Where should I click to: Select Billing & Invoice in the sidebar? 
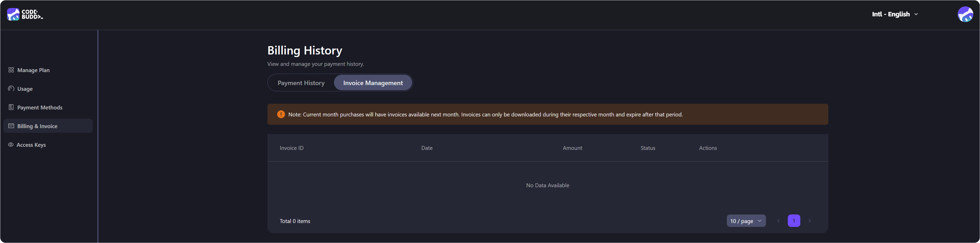coord(48,126)
